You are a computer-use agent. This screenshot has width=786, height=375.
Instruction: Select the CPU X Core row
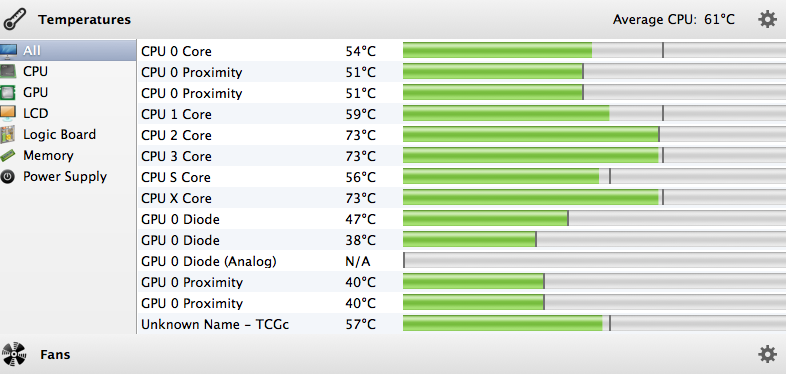tap(461, 198)
